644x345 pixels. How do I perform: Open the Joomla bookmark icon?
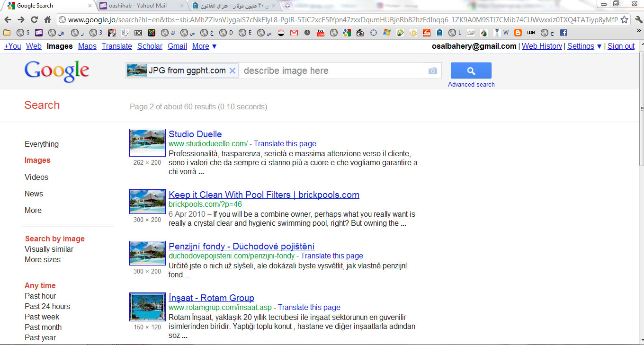pos(152,33)
